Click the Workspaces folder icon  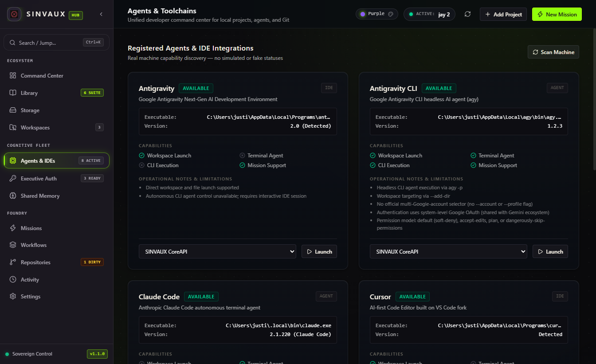point(13,128)
